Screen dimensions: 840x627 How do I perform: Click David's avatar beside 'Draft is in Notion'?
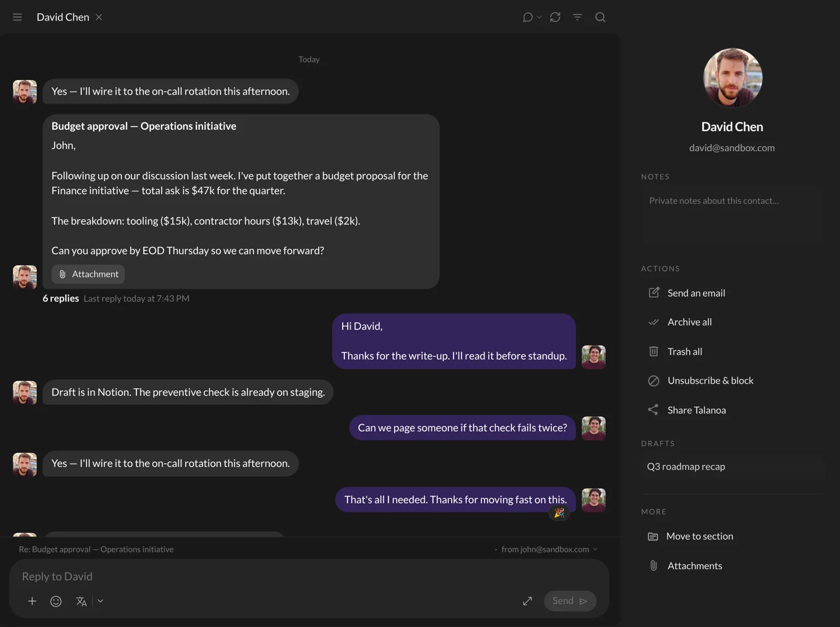25,393
